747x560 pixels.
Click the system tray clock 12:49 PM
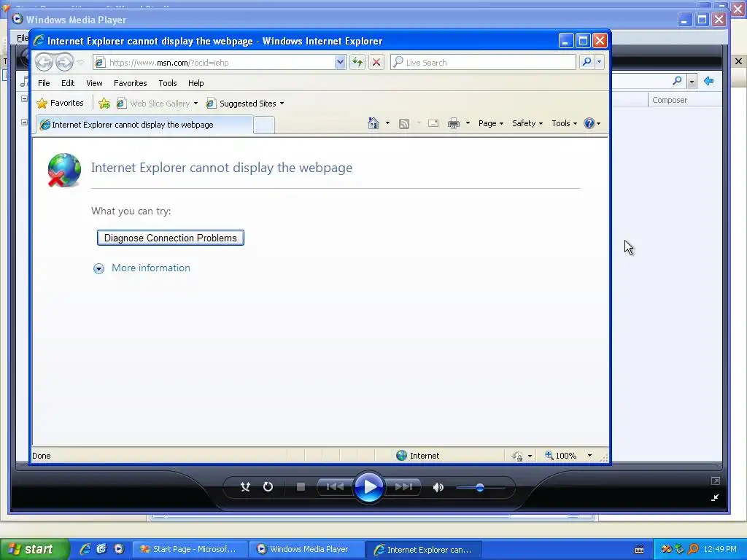[720, 549]
